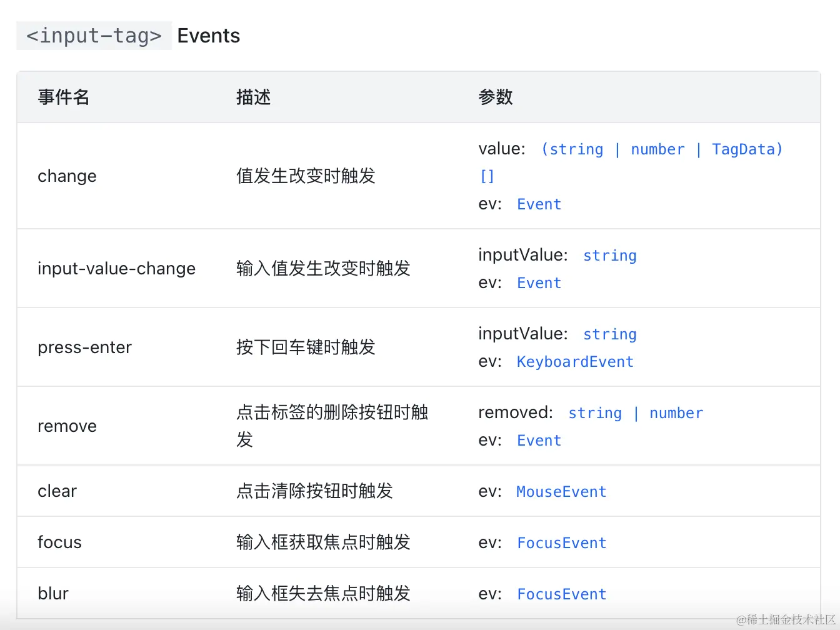Select the blur event name cell

tap(53, 594)
